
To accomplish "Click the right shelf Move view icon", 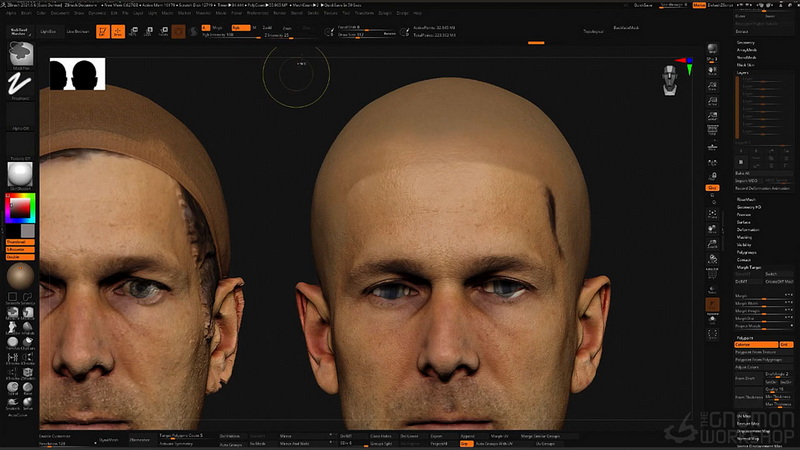I will (712, 230).
